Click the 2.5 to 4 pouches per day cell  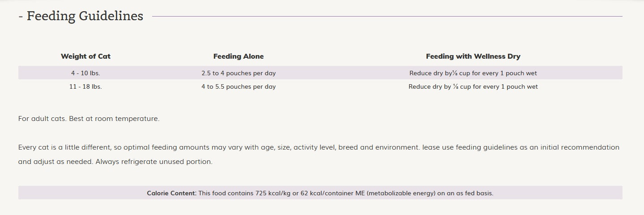pos(239,73)
